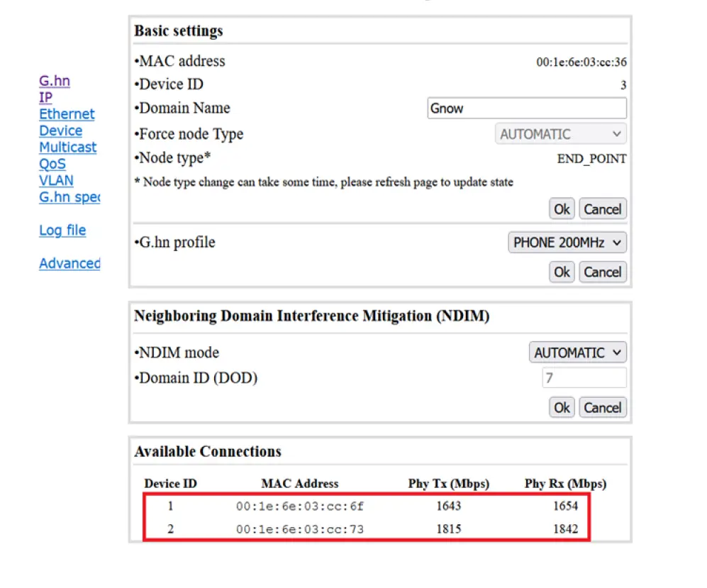Select MAC address 00:1e:6e:03:cc:73
Image resolution: width=707 pixels, height=588 pixels.
click(x=300, y=529)
